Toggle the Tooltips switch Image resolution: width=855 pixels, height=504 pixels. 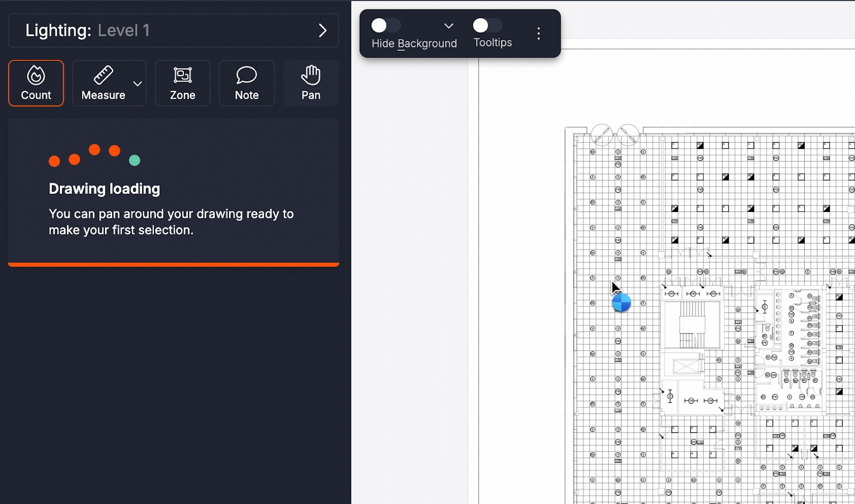pyautogui.click(x=487, y=25)
